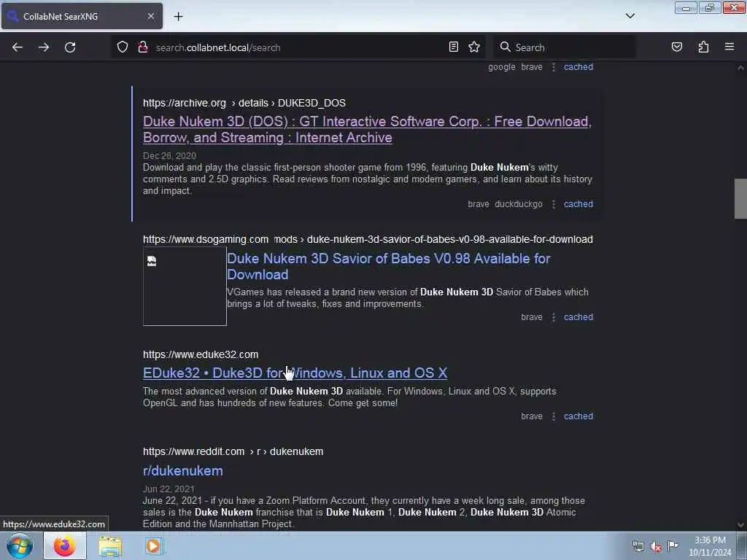Click the scrollbar up arrow
Screen dimensions: 747x560
pos(740,68)
